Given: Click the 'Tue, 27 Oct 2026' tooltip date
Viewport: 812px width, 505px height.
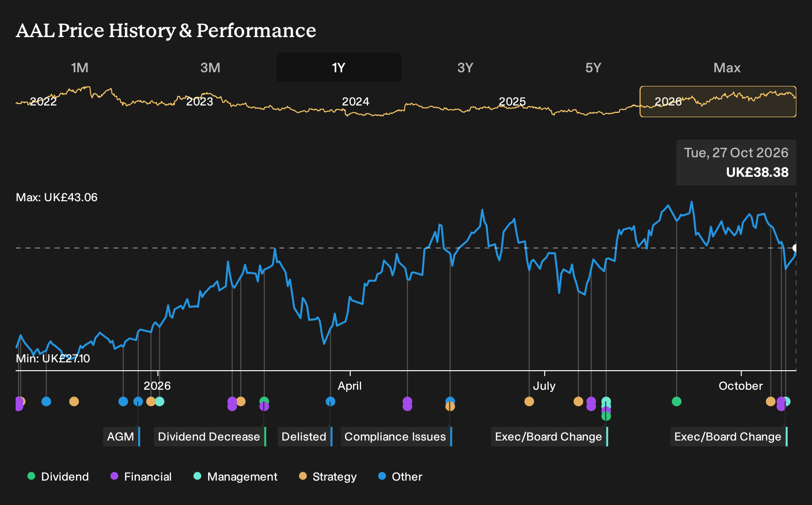Looking at the screenshot, I should click(x=736, y=153).
